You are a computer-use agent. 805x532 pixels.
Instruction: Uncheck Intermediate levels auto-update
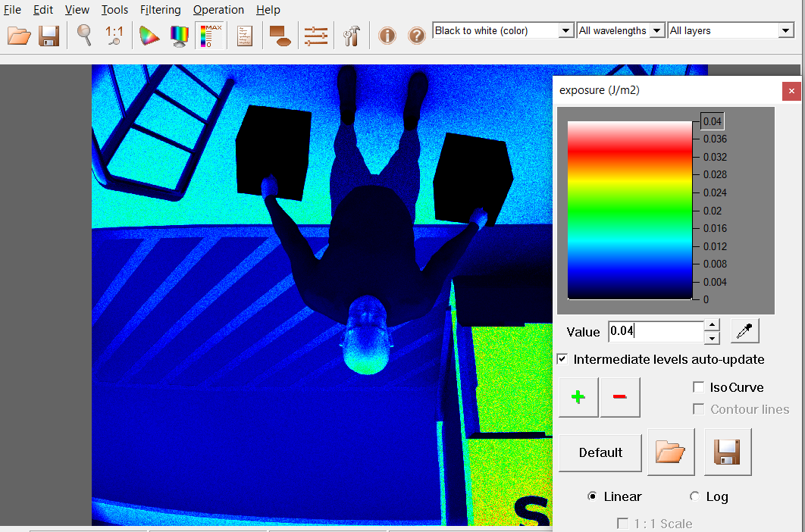pos(562,358)
